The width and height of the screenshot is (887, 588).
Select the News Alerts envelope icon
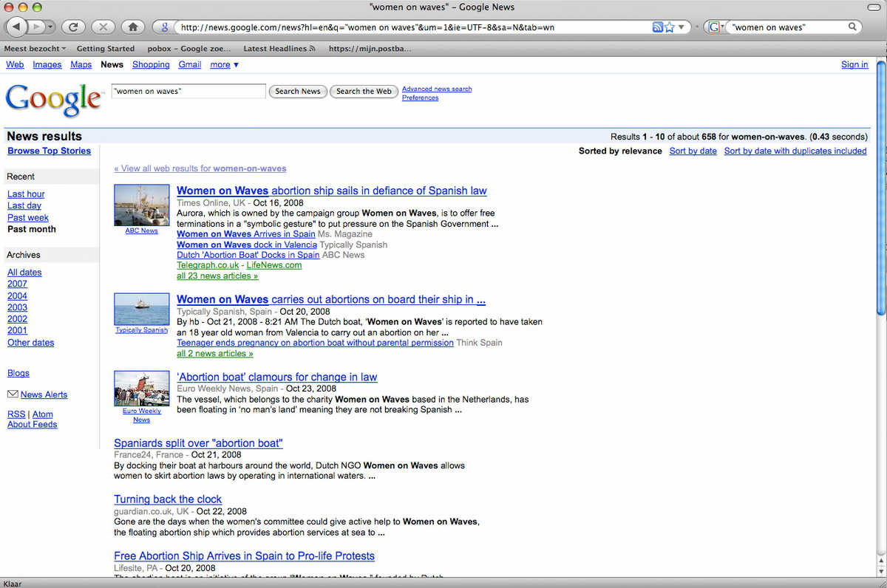(13, 394)
